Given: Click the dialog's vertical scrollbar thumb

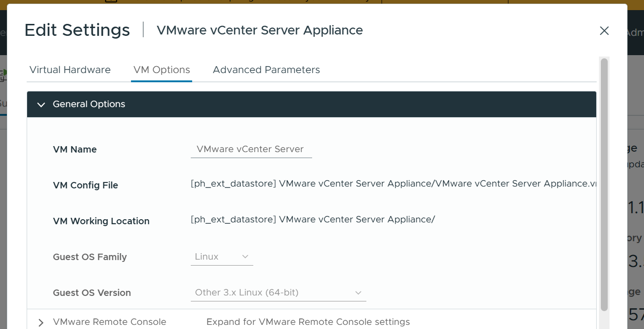Looking at the screenshot, I should [x=604, y=185].
